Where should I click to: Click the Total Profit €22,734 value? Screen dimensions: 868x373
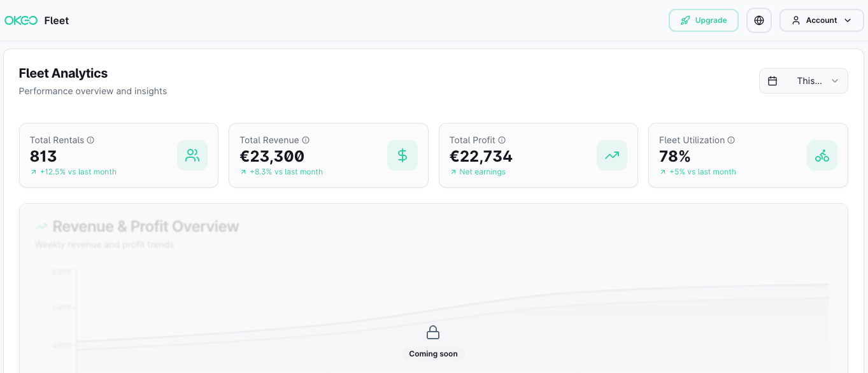pos(481,156)
